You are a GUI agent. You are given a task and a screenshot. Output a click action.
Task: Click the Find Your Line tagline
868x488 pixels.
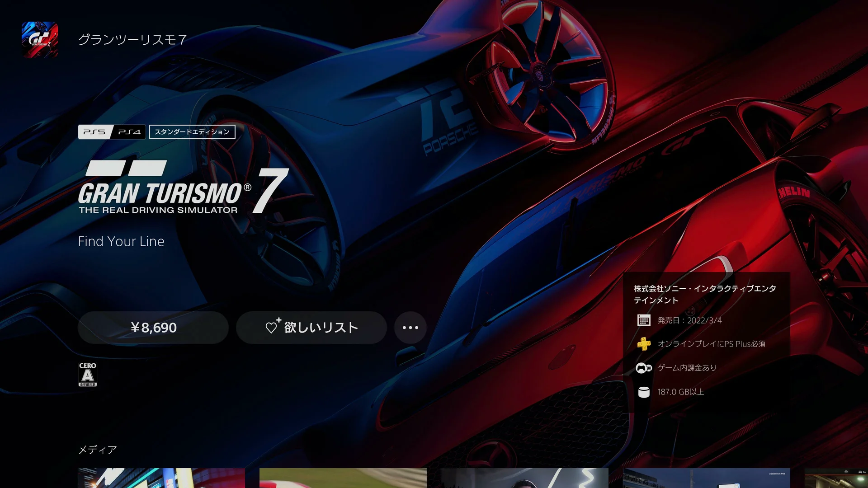tap(121, 241)
